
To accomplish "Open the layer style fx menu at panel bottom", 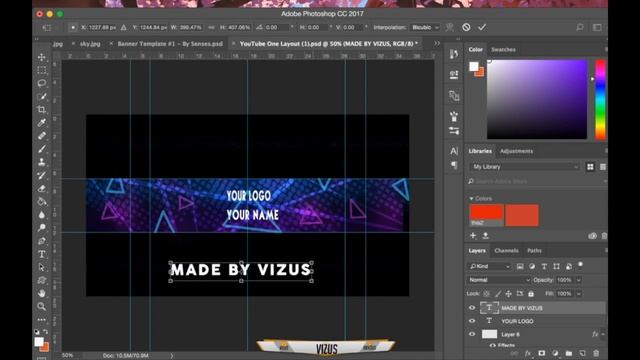I will pos(528,353).
